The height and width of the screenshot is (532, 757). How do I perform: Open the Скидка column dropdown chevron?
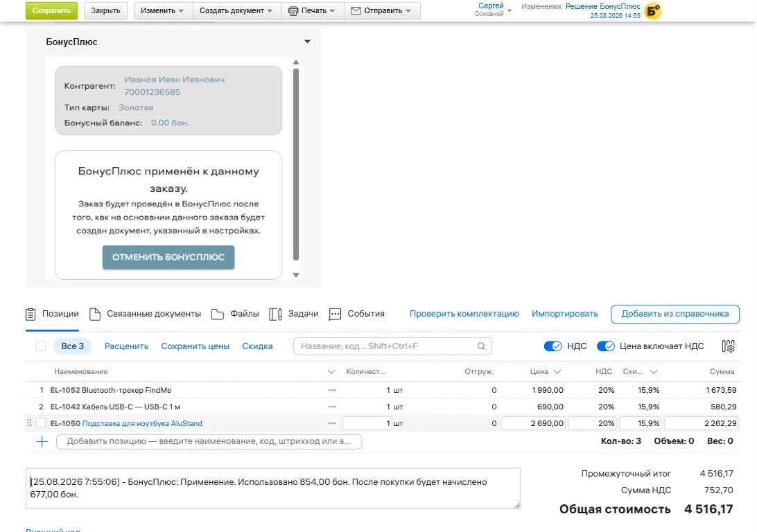click(654, 372)
